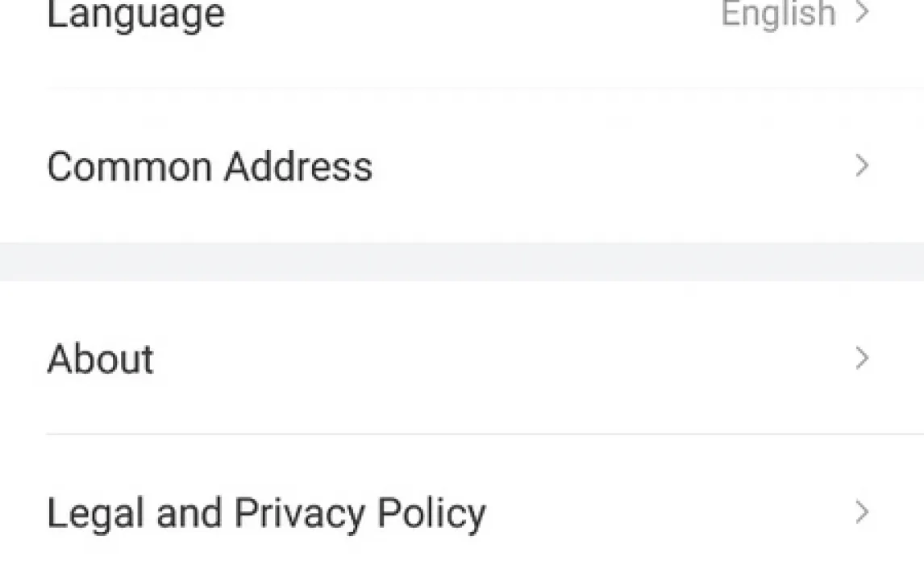Click the word "Address" in Common Address

(298, 167)
